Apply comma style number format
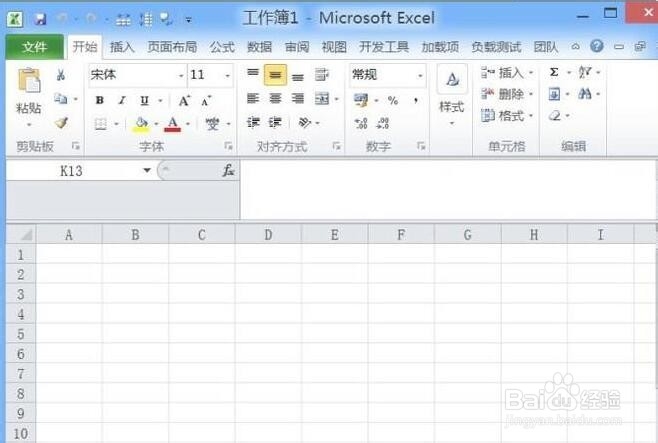The width and height of the screenshot is (658, 443). [415, 100]
